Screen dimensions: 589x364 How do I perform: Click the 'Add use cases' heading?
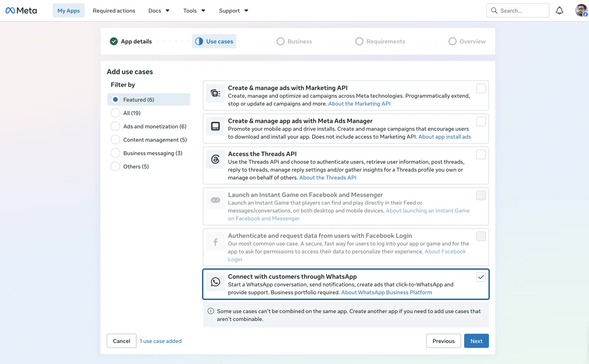coord(130,72)
